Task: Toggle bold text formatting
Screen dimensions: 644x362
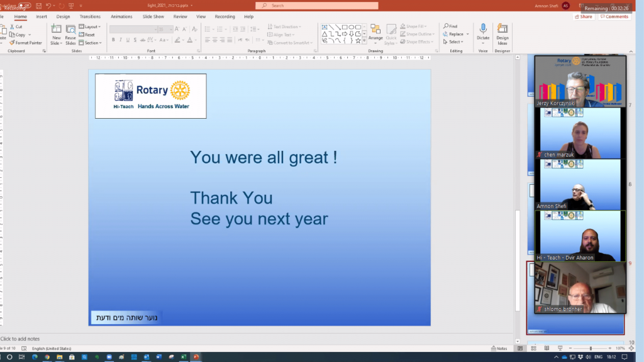Action: pyautogui.click(x=113, y=40)
